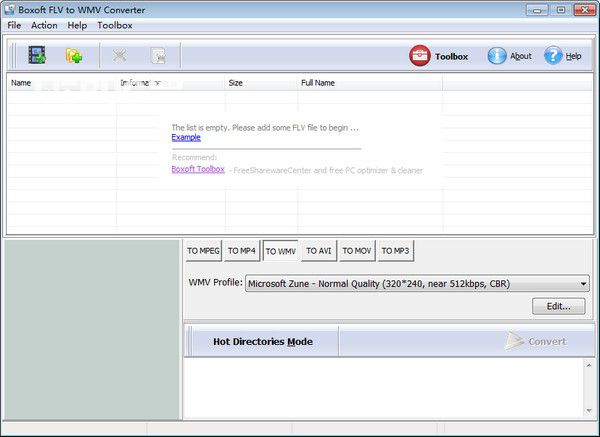Click the Hot Directories Mode button

coord(263,341)
